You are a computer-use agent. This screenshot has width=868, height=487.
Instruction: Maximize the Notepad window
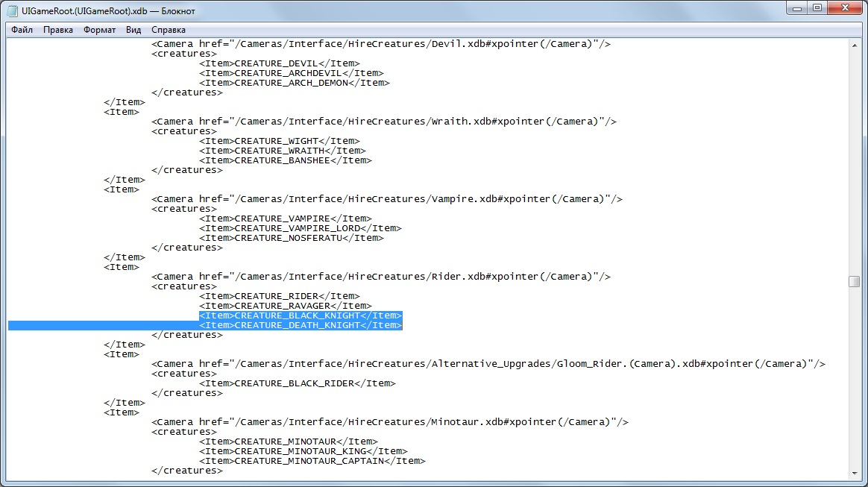pyautogui.click(x=817, y=8)
